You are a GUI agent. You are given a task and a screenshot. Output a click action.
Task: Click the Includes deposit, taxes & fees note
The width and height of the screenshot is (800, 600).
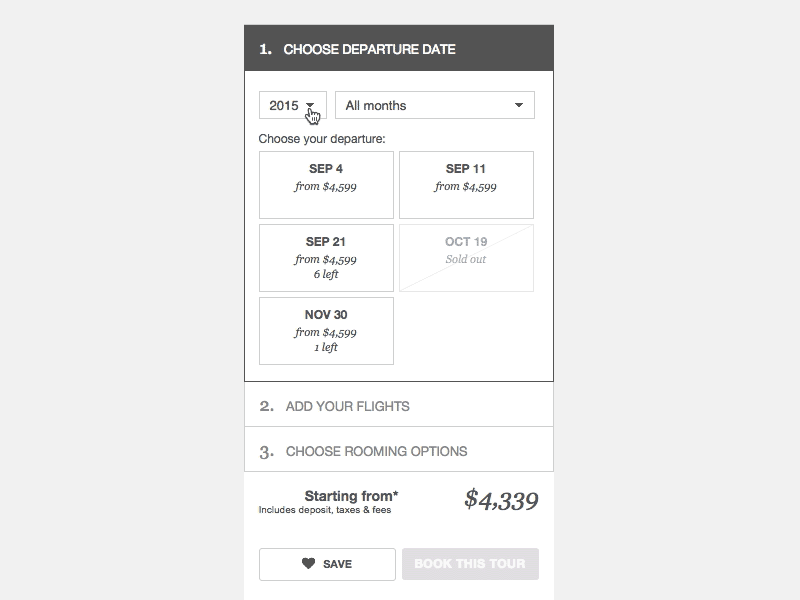click(x=324, y=510)
